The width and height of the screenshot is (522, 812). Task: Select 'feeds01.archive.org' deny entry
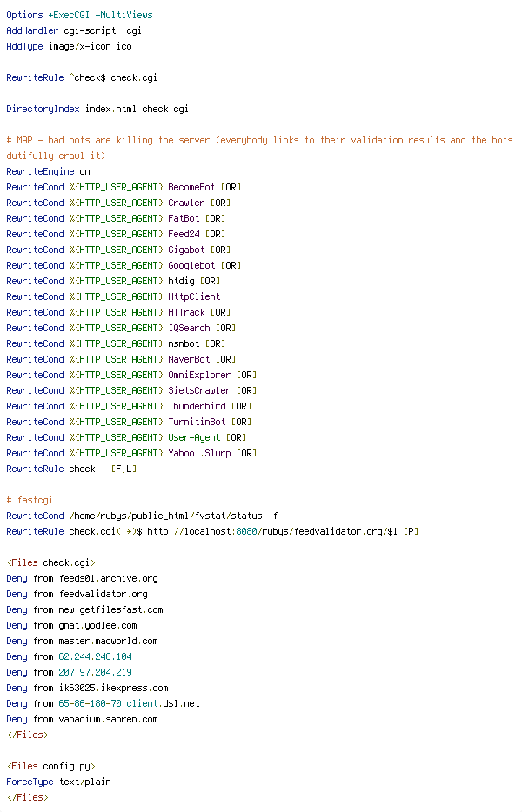click(108, 578)
